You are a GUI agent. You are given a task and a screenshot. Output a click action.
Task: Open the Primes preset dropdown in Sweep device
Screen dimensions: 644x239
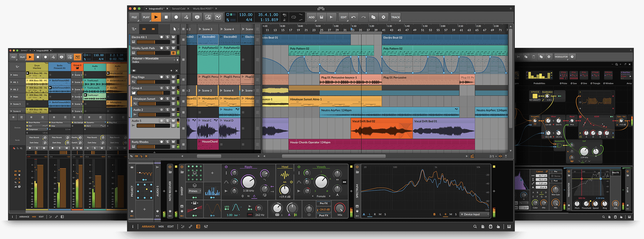tap(195, 191)
